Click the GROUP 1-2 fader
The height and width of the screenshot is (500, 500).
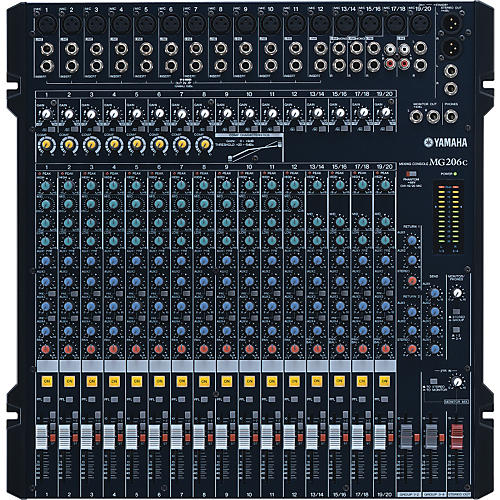[406, 437]
